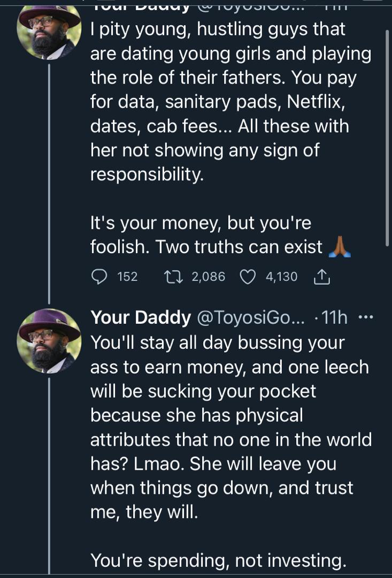
Task: Like the tweet with the heart icon
Action: (247, 276)
